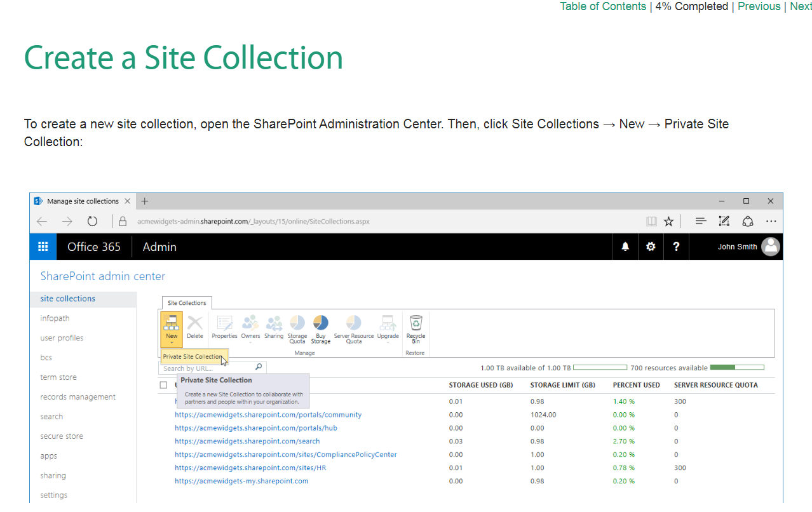
Task: Go to bcs in the left navigation
Action: click(x=46, y=358)
